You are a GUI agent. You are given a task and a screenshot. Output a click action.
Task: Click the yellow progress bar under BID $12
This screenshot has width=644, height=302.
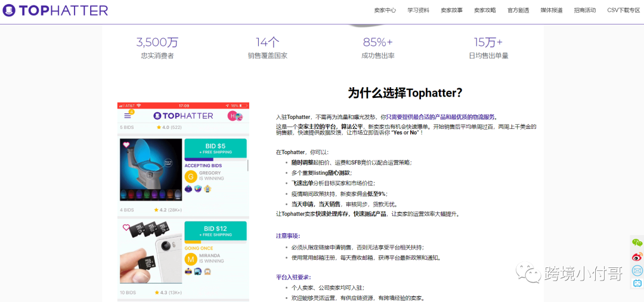click(x=193, y=242)
